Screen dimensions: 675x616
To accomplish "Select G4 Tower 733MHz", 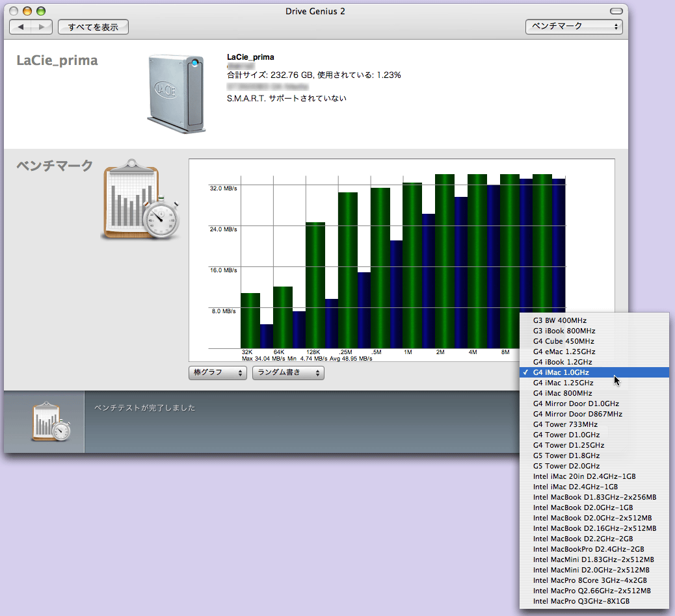I will 594,424.
